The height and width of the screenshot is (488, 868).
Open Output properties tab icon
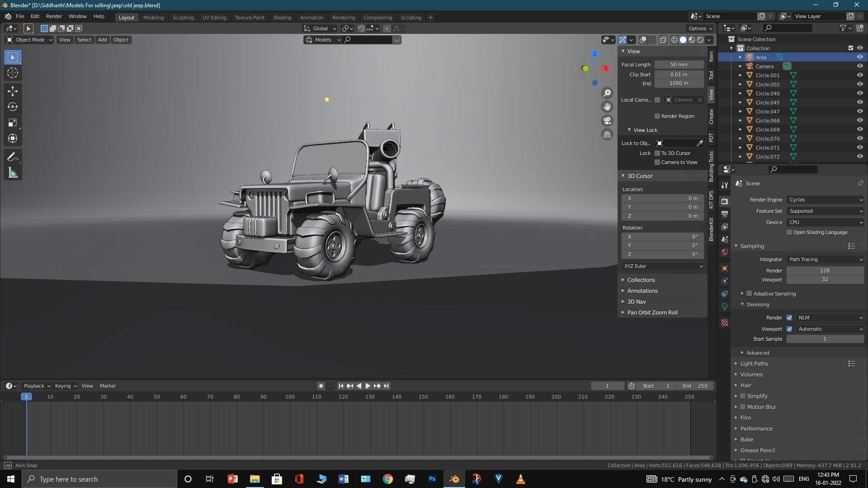pyautogui.click(x=725, y=214)
